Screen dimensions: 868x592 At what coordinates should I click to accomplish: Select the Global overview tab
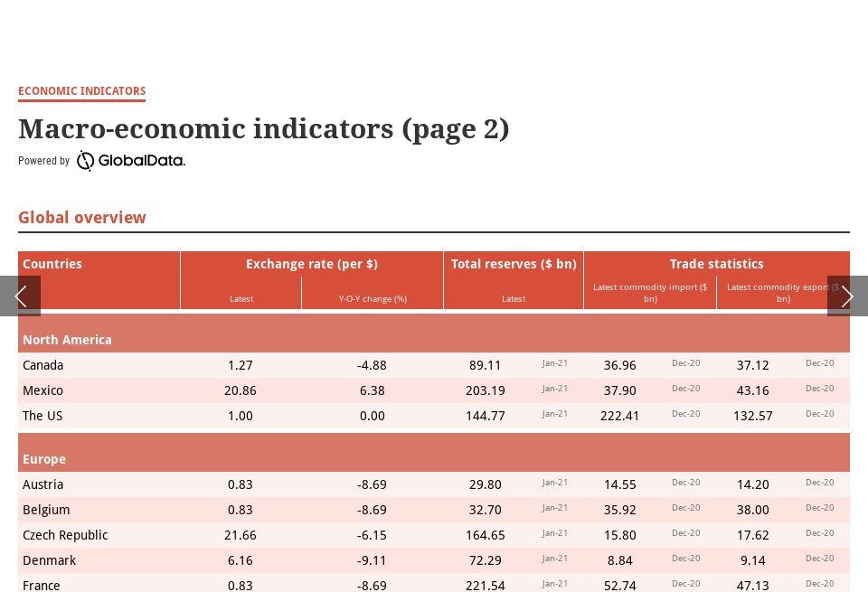(x=81, y=218)
